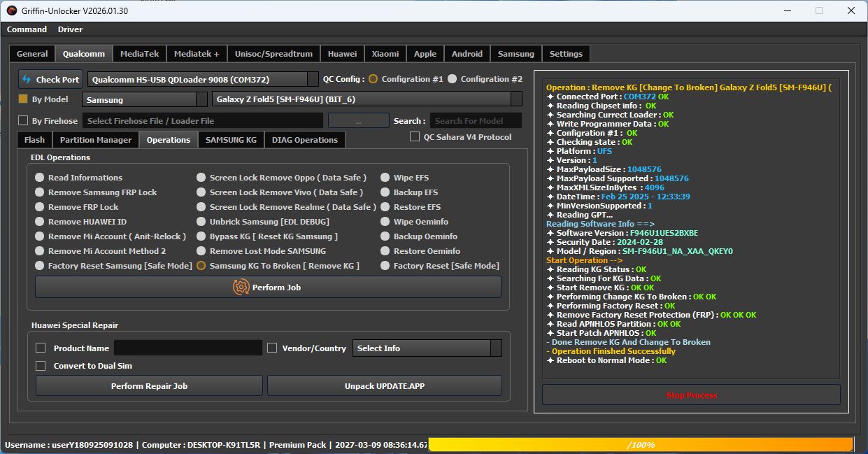Select Remove Lost Mode SAMSUNG option
Screen dimensions: 868x454
pyautogui.click(x=201, y=251)
